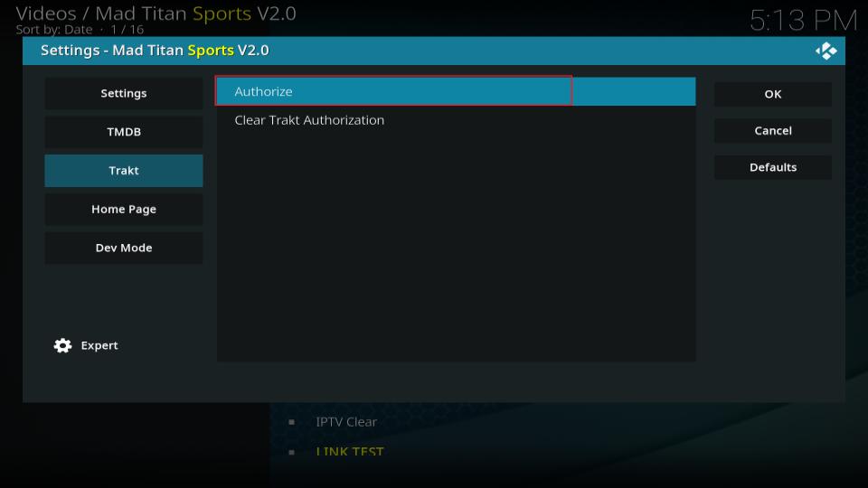Confirm settings with the OK button
This screenshot has height=488, width=868.
pos(773,94)
